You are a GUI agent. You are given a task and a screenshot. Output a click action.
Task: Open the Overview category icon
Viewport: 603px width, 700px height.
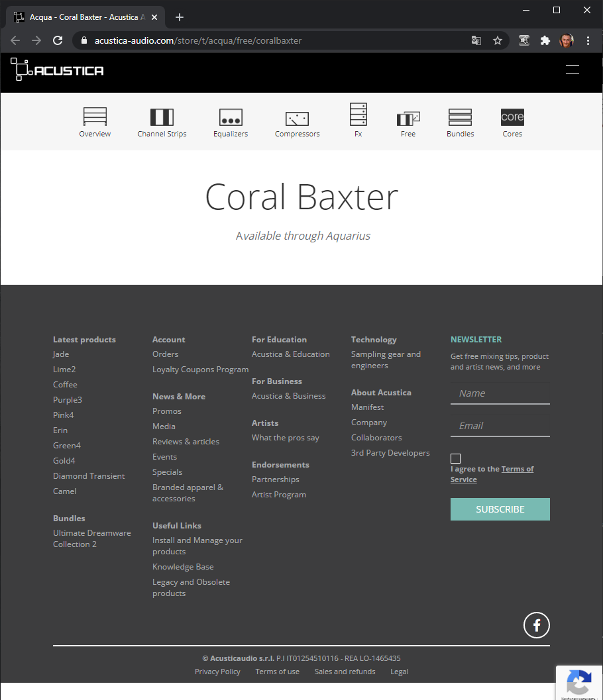[95, 123]
